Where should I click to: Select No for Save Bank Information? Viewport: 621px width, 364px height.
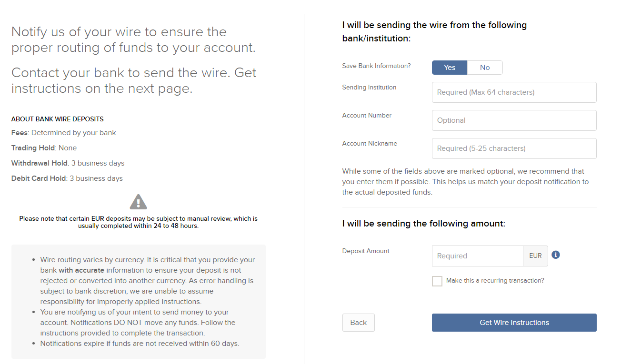click(x=485, y=68)
